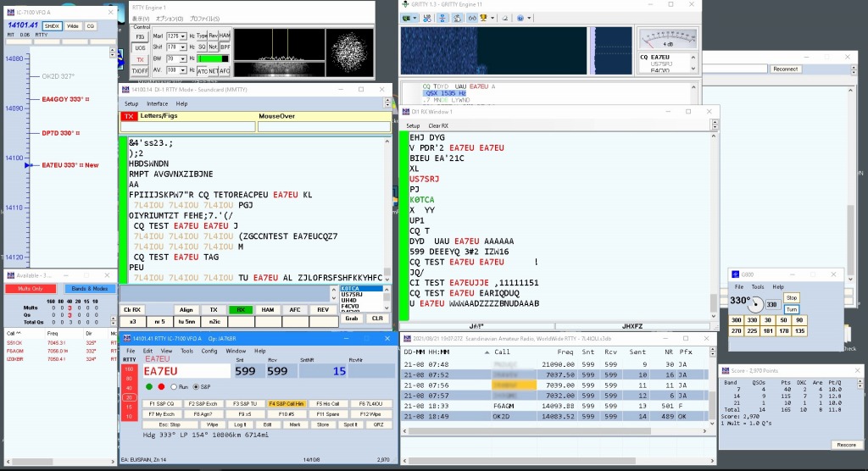The image size is (868, 471).
Task: Click the Grab button in DI-1 window
Action: tap(352, 319)
